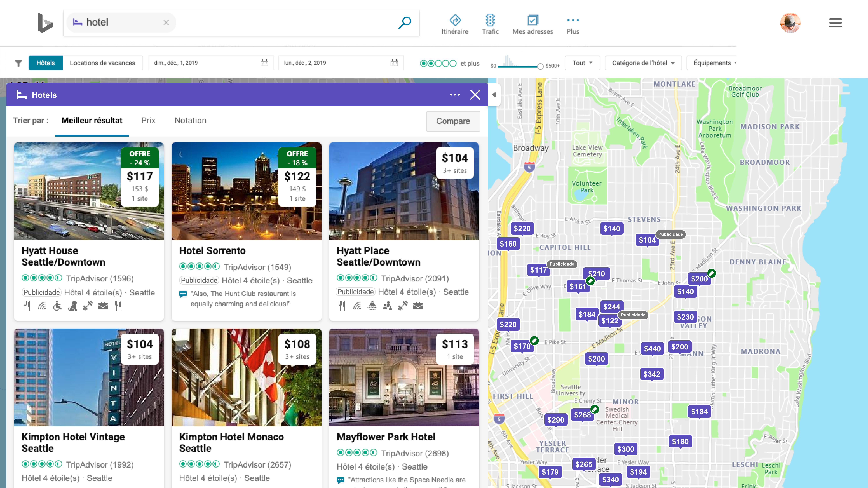Image resolution: width=868 pixels, height=488 pixels.
Task: Open Itinéraire directions
Action: tap(455, 24)
